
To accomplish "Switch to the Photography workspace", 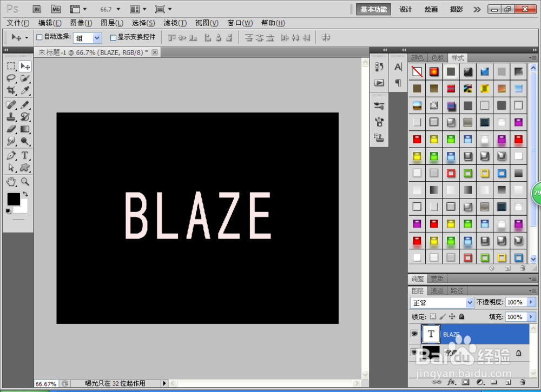I will [456, 9].
